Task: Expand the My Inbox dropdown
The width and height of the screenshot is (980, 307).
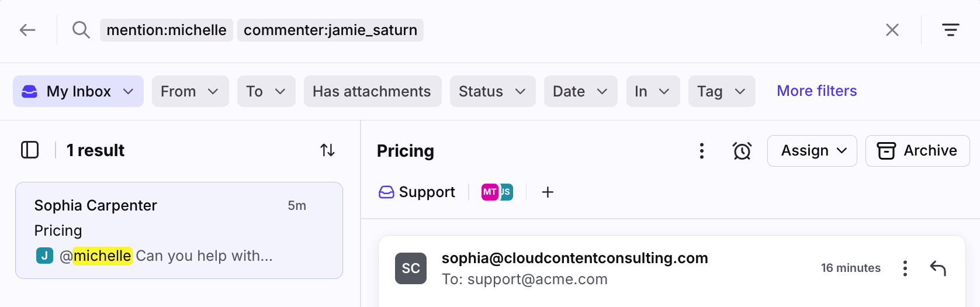Action: pos(78,91)
